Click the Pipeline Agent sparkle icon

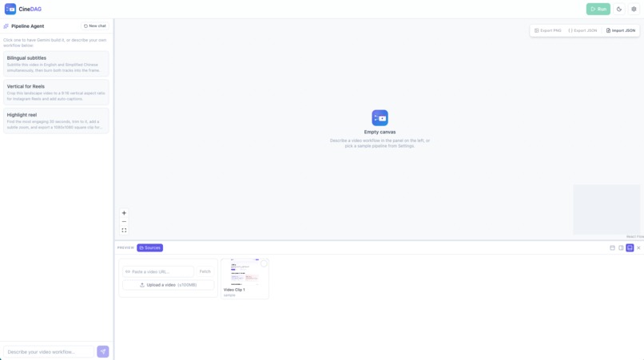click(x=6, y=26)
